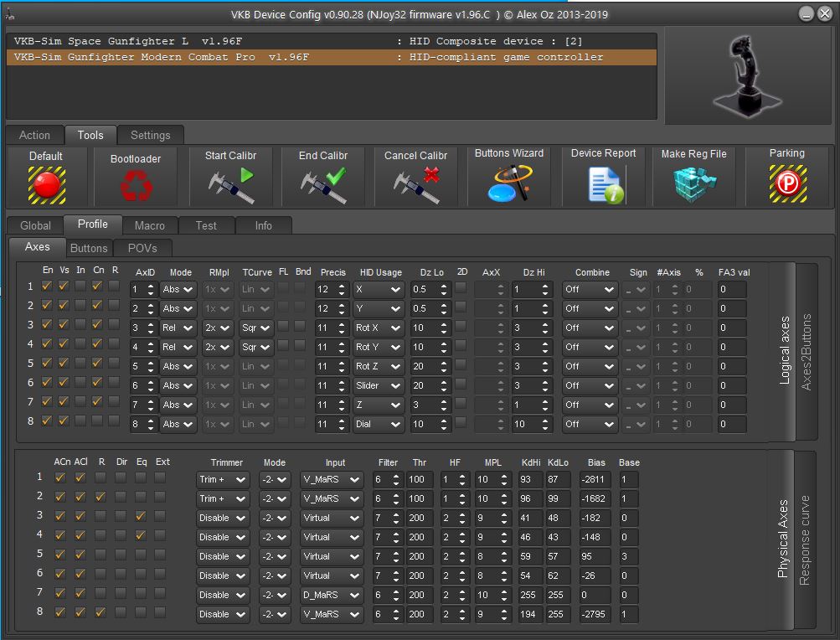Click the app icon in the title bar

9,14
